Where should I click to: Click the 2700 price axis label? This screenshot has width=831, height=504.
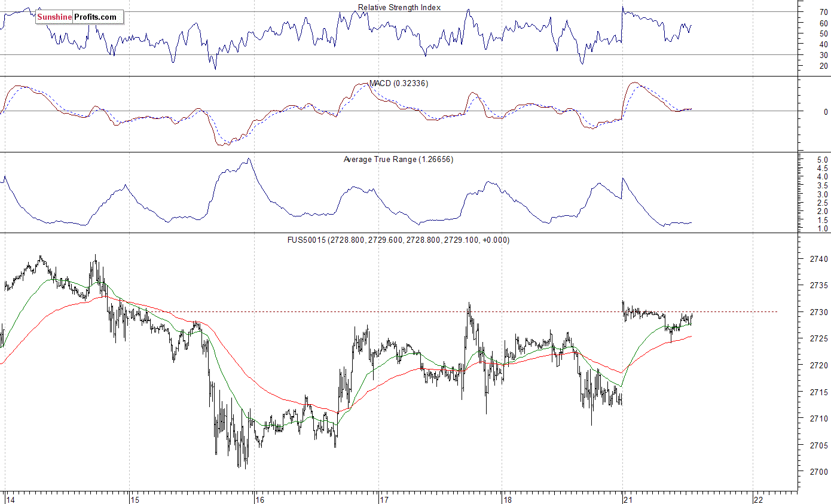819,472
